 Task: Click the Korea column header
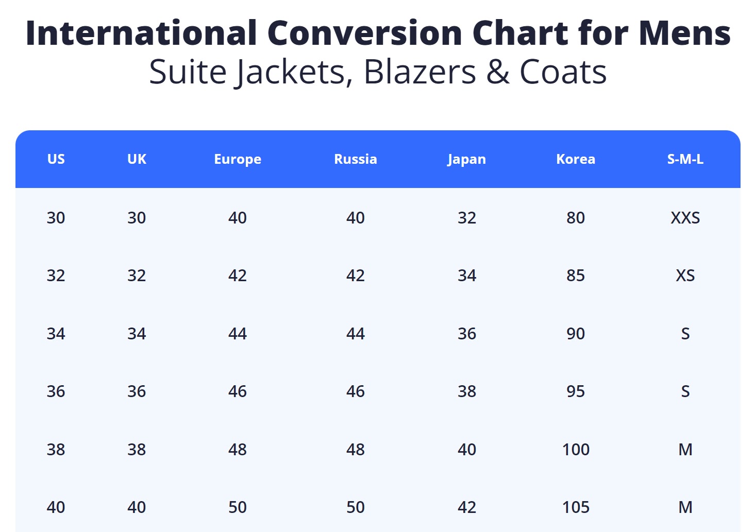click(576, 159)
